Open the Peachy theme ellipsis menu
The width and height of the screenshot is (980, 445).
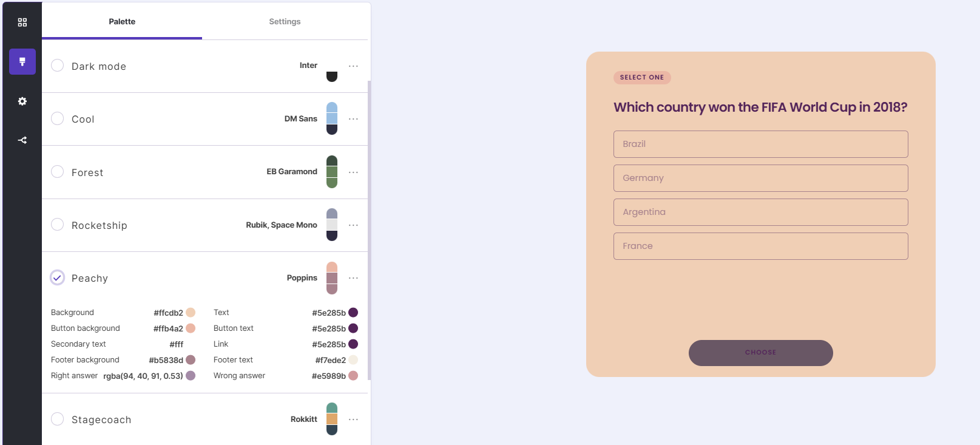354,277
